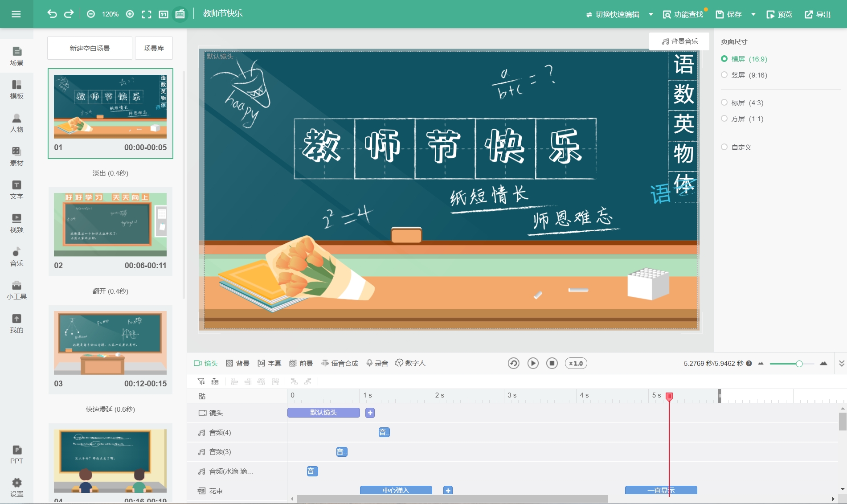Click 翻开 (0.4秒) transition label
847x504 pixels.
[110, 291]
